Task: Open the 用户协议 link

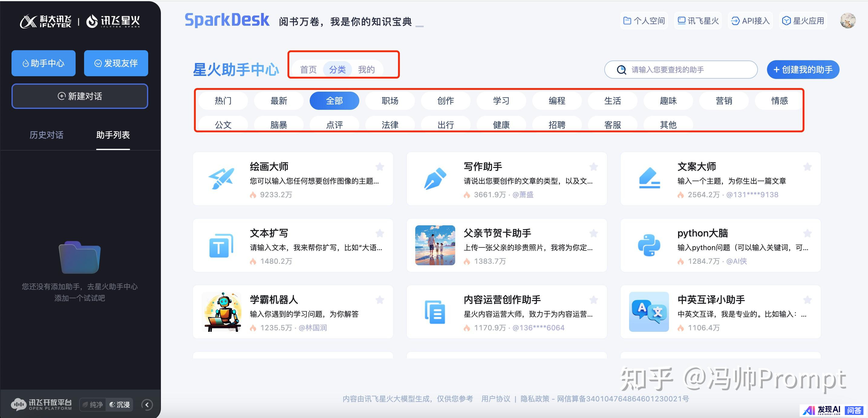Action: [496, 399]
